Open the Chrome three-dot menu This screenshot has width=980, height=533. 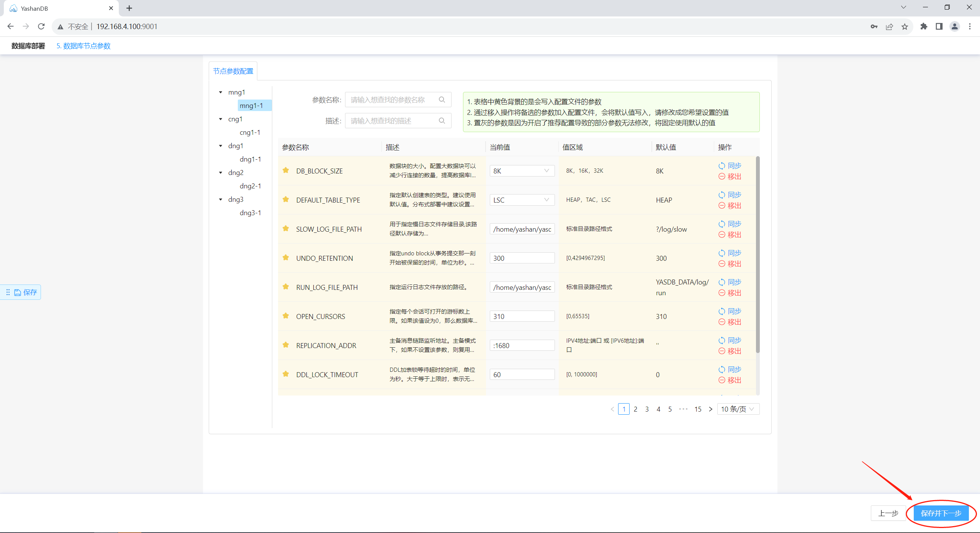970,26
